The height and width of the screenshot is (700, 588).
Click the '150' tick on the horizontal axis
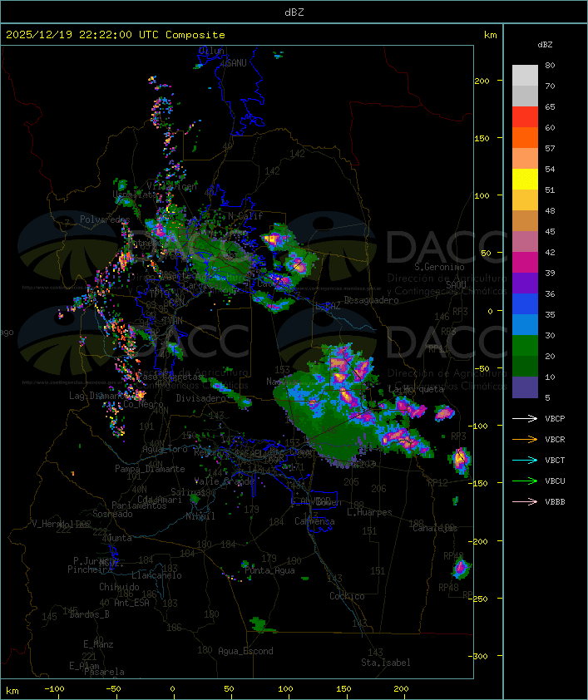(343, 689)
